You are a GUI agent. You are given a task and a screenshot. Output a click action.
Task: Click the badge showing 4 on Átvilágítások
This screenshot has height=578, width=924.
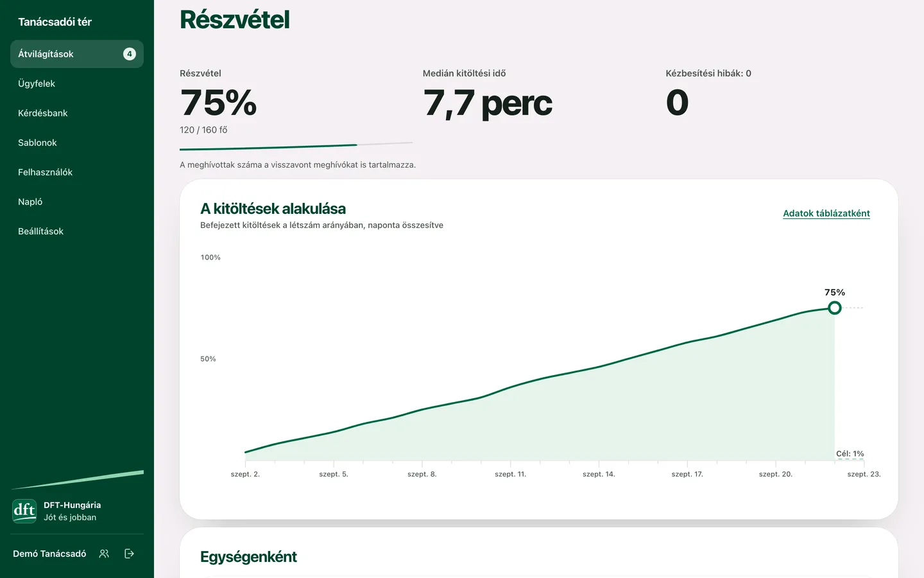130,54
